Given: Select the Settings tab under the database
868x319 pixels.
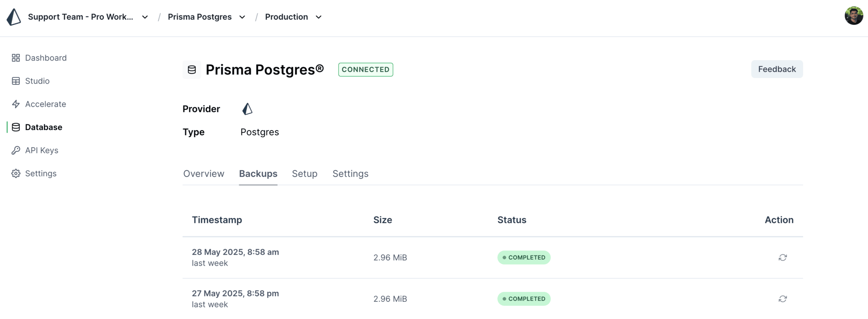Looking at the screenshot, I should pyautogui.click(x=350, y=174).
